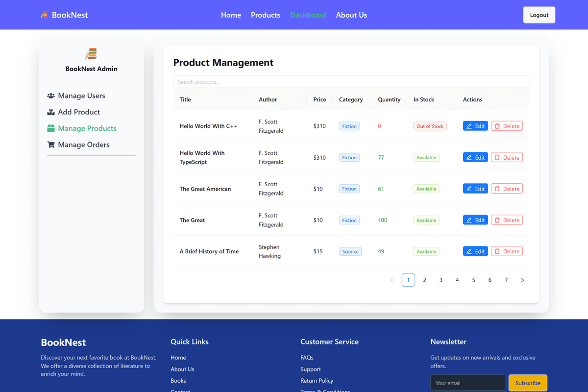
Task: Click the Manage Products box icon
Action: [x=51, y=128]
